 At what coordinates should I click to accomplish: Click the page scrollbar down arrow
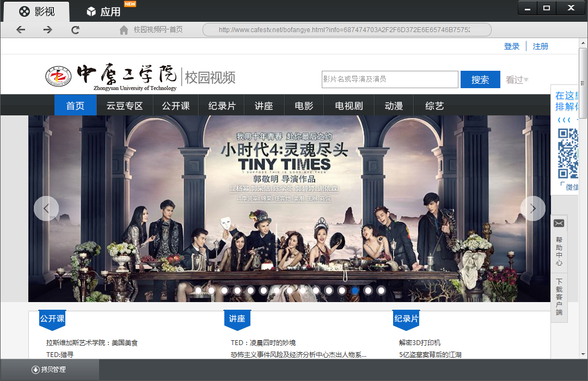click(583, 354)
